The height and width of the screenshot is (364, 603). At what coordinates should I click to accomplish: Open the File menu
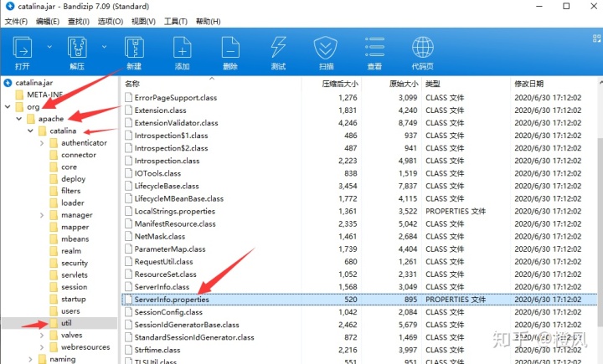pos(16,22)
